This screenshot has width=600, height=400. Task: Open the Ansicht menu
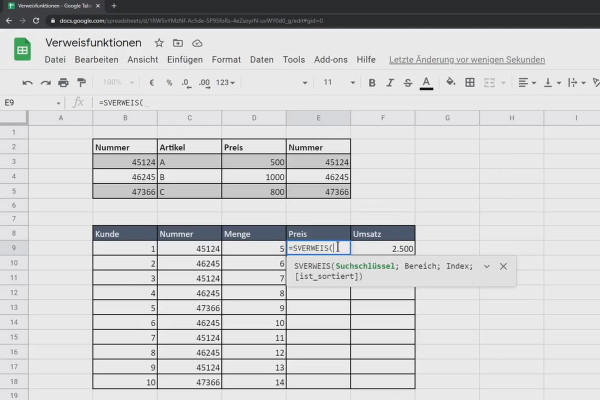(143, 60)
